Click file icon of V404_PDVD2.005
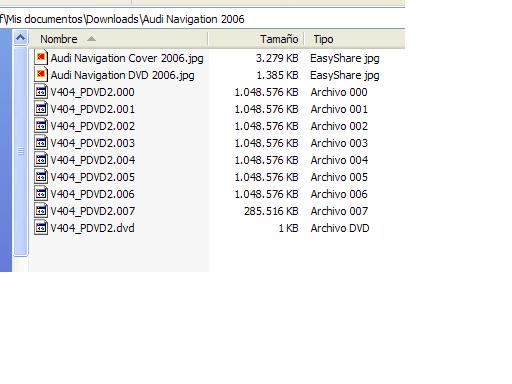Image resolution: width=512 pixels, height=384 pixels. pyautogui.click(x=41, y=176)
